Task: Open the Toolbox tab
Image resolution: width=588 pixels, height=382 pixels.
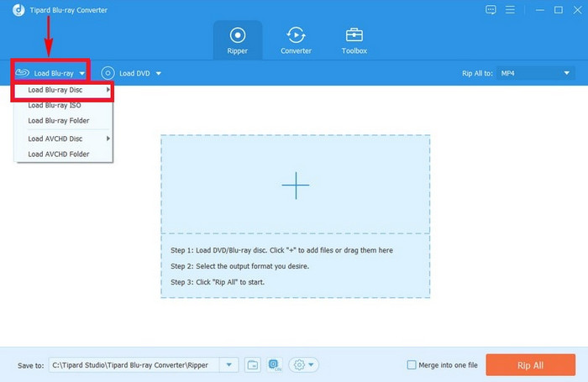Action: click(354, 40)
